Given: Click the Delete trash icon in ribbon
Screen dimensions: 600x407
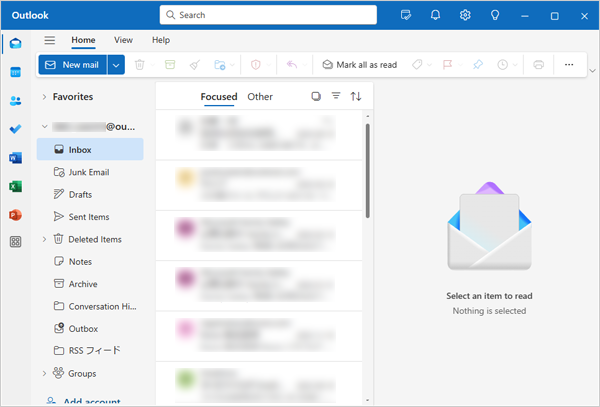Looking at the screenshot, I should 140,65.
